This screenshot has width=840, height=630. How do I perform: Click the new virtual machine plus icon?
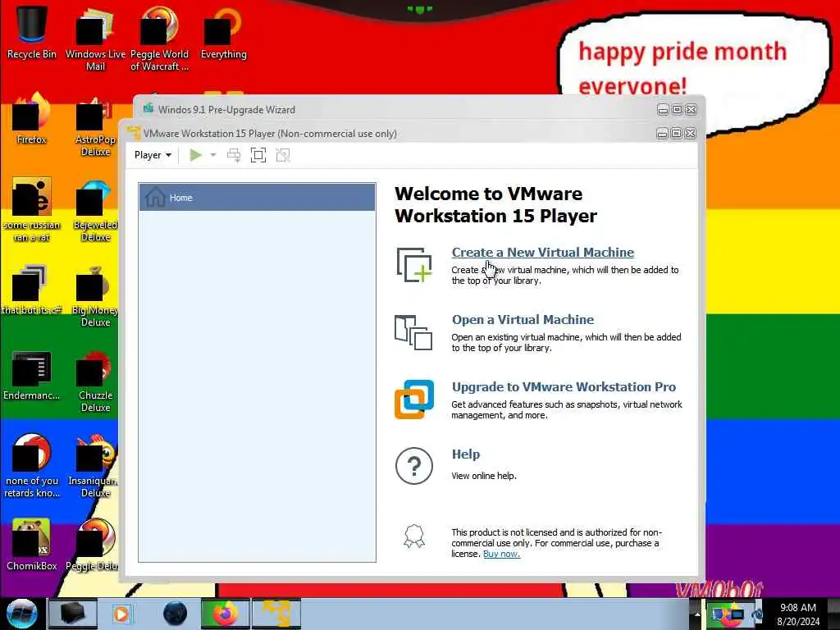[x=413, y=265]
